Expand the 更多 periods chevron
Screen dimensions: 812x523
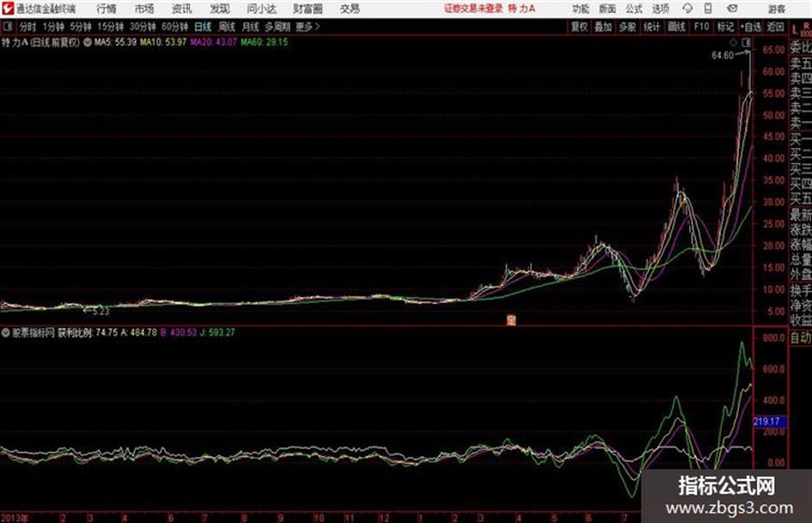[x=308, y=27]
